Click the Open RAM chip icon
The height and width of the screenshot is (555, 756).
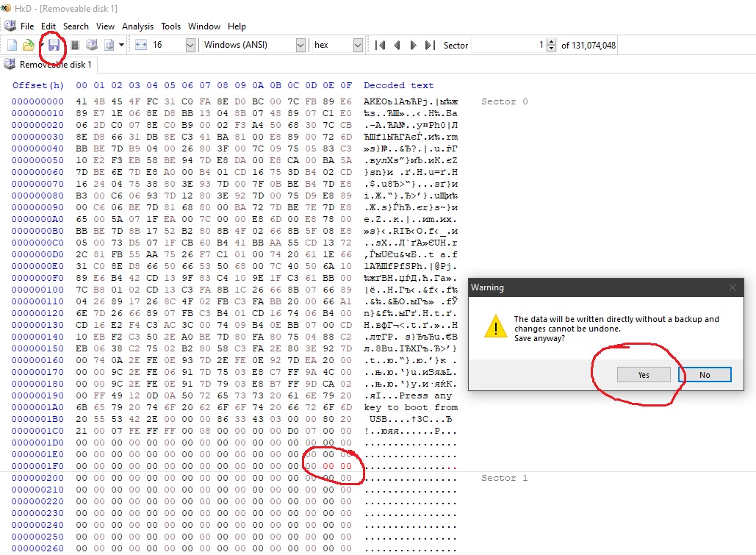(74, 46)
